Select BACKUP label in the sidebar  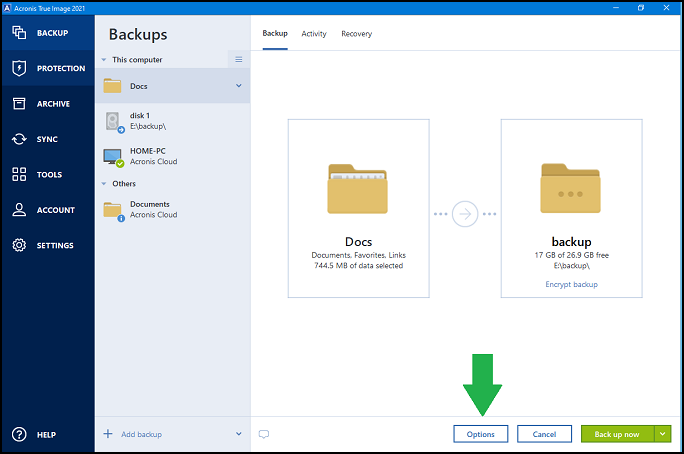pos(52,33)
